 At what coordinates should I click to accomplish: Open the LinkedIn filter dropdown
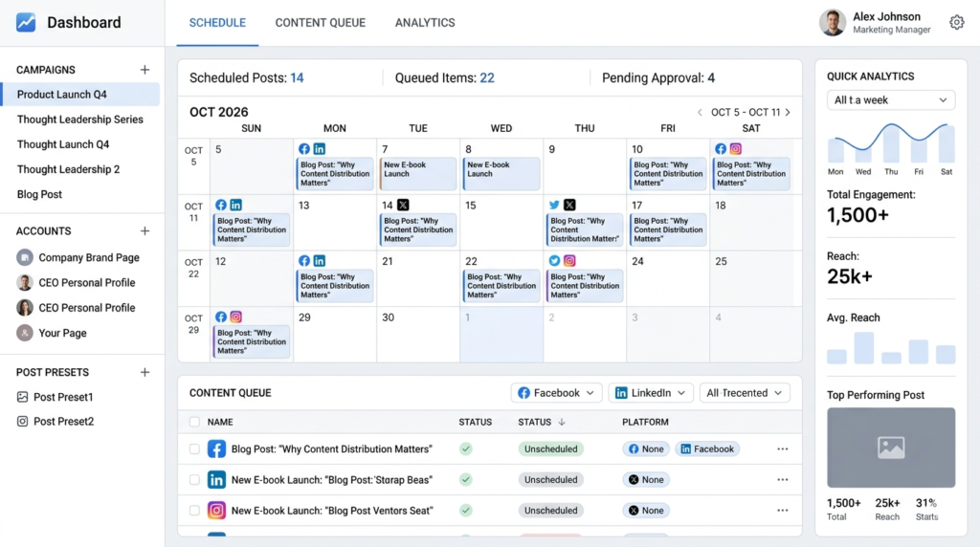point(653,393)
